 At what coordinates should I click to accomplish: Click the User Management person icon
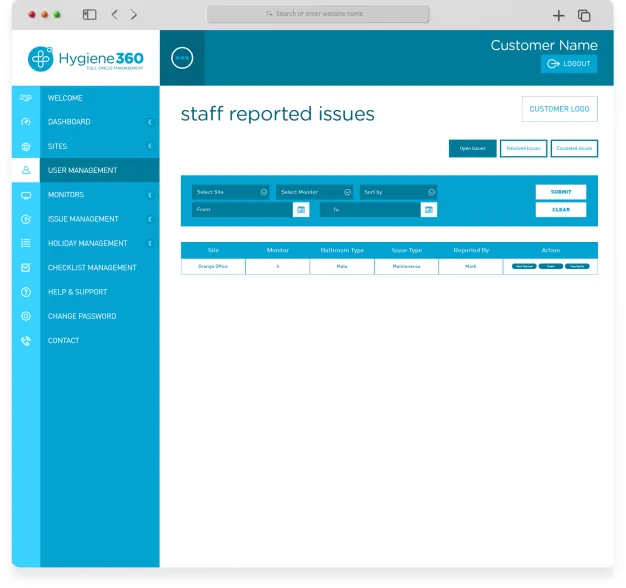pyautogui.click(x=26, y=170)
